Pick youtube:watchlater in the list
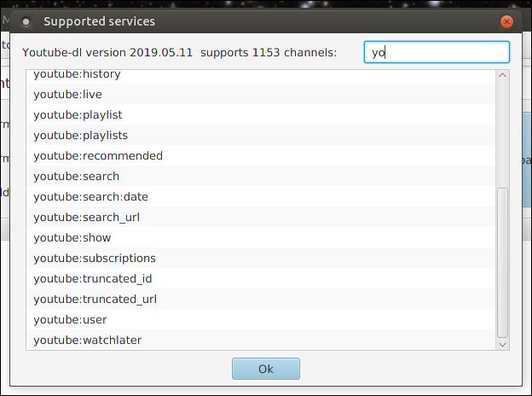 tap(87, 340)
